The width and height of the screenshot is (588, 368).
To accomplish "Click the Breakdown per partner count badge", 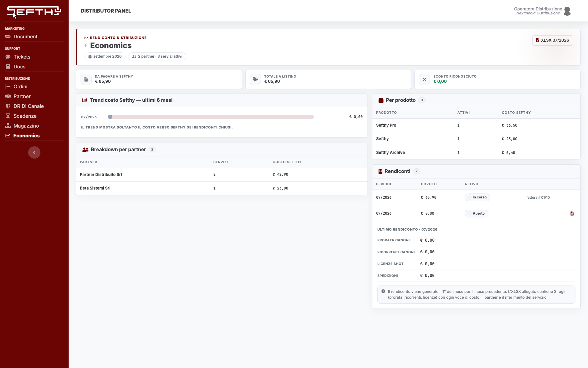I will (x=152, y=150).
